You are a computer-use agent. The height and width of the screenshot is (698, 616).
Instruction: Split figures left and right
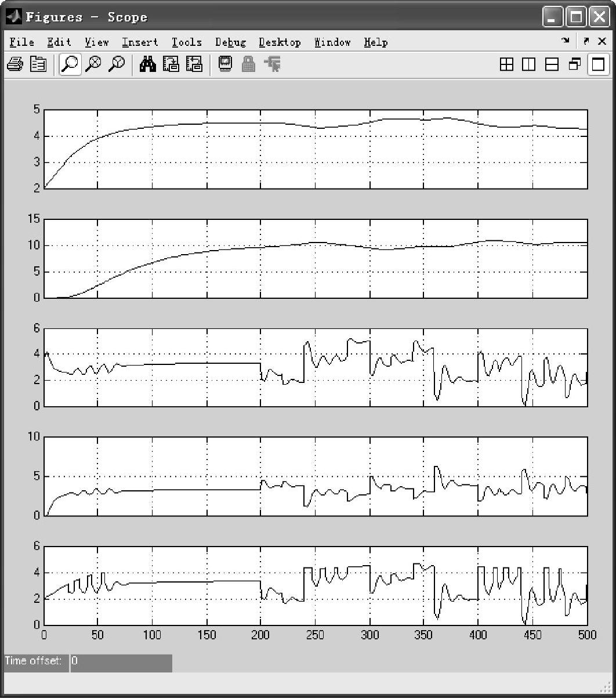pyautogui.click(x=529, y=64)
